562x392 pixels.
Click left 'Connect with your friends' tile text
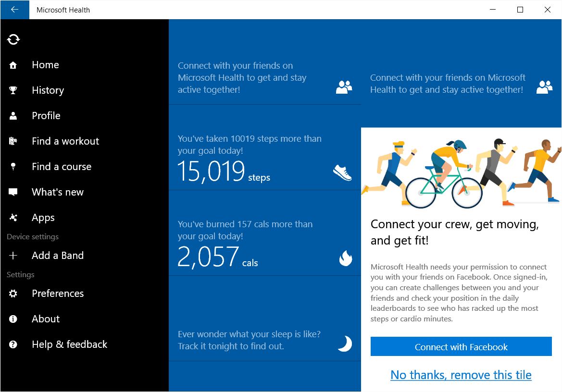point(242,78)
